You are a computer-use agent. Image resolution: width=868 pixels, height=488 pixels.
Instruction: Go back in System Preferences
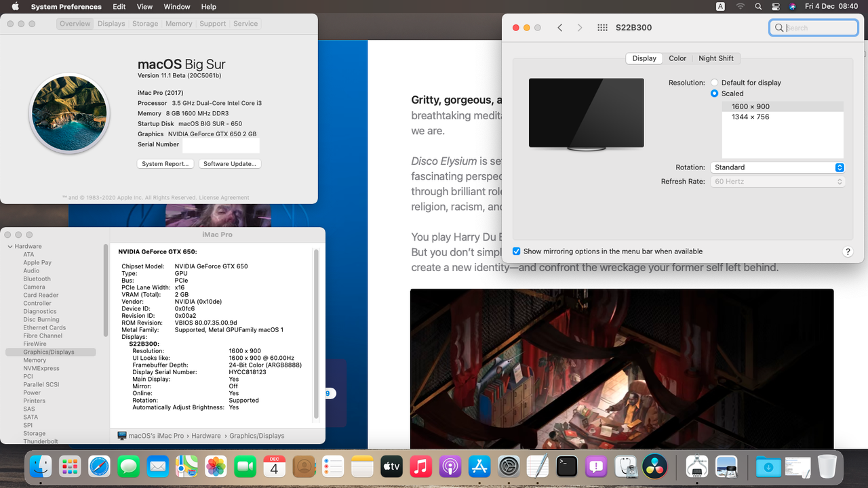(x=560, y=28)
